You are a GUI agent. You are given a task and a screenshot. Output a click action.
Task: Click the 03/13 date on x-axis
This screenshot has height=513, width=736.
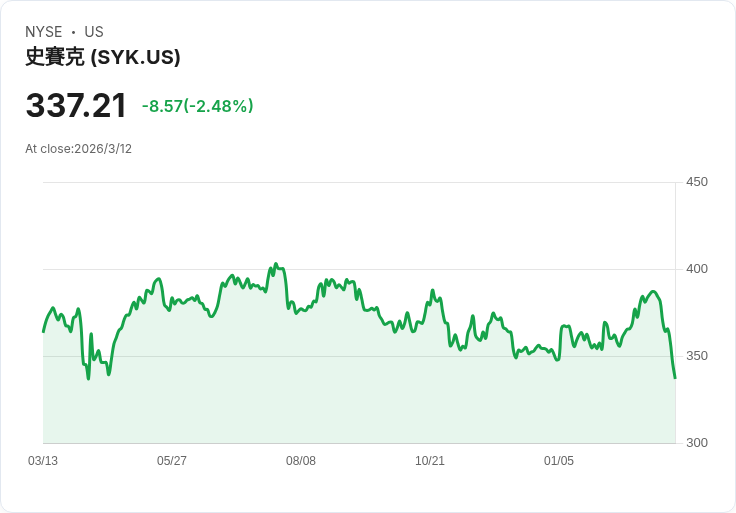(x=43, y=461)
